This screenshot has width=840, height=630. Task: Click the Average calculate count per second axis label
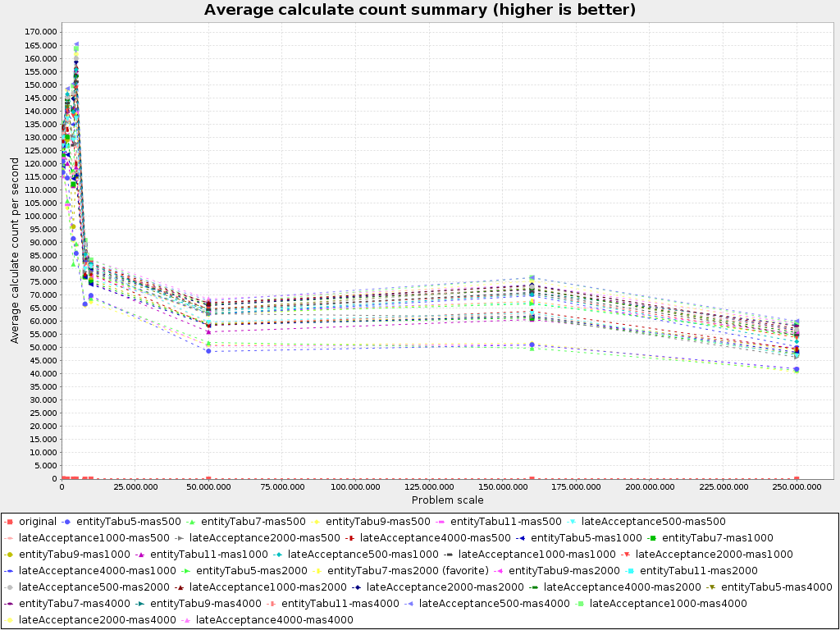point(15,250)
